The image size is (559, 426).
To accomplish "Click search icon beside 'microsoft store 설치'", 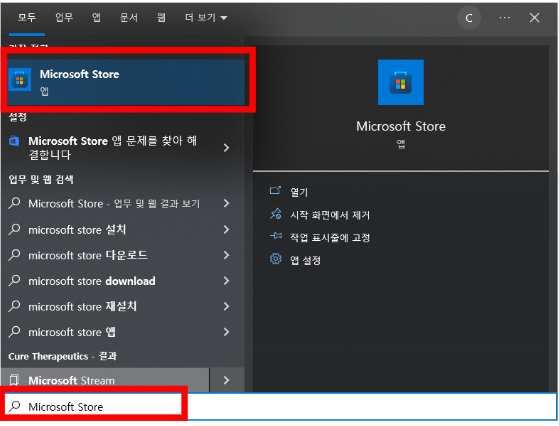I will [x=14, y=229].
